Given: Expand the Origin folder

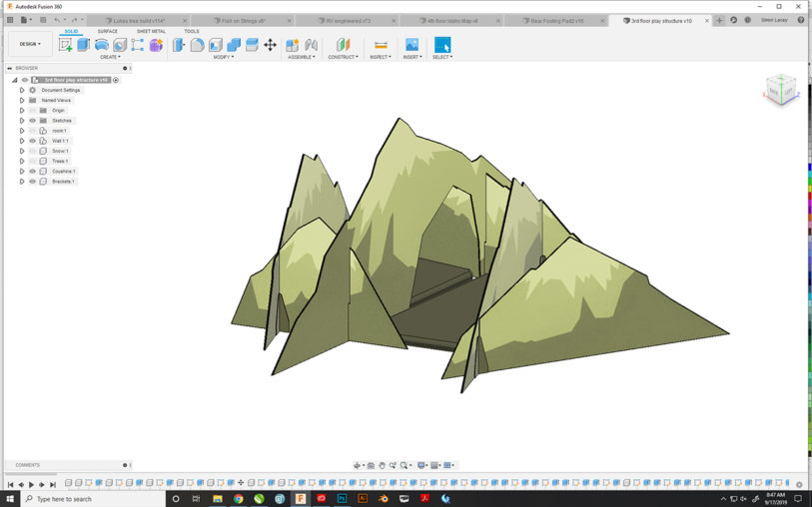Looking at the screenshot, I should tap(22, 110).
